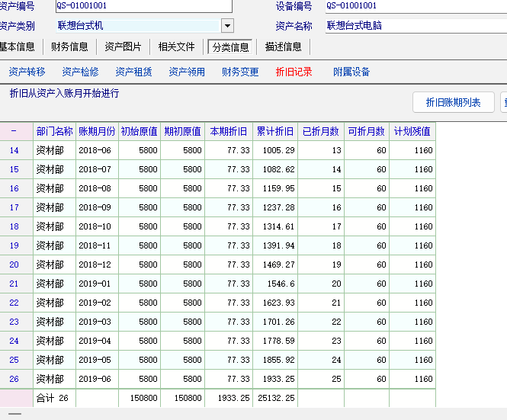Click the 资产转移 link
The width and height of the screenshot is (507, 420).
click(27, 72)
